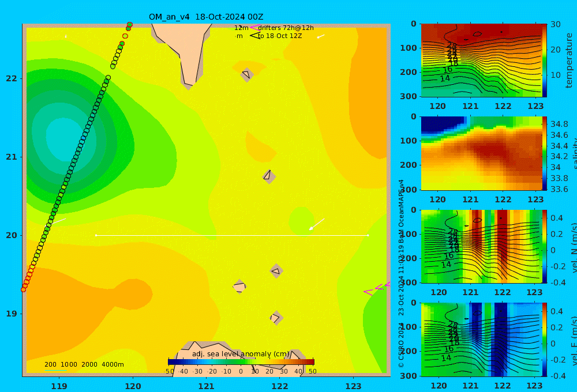Click the 'vel. E (m/s)' axis label
577x392 pixels.
[574, 341]
